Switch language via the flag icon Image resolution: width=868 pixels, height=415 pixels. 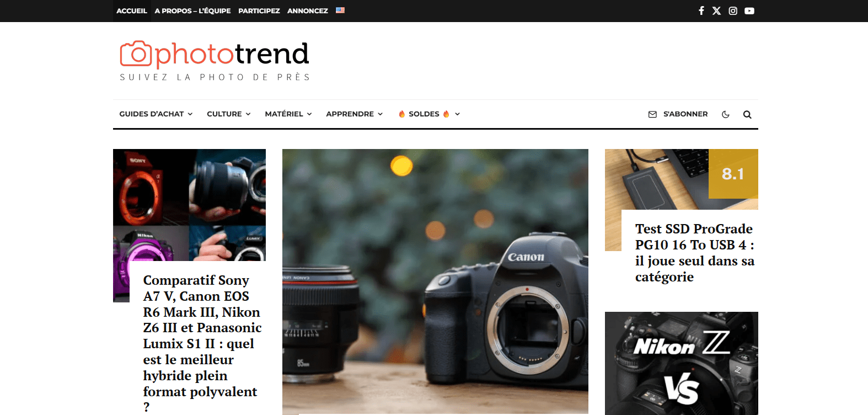340,10
